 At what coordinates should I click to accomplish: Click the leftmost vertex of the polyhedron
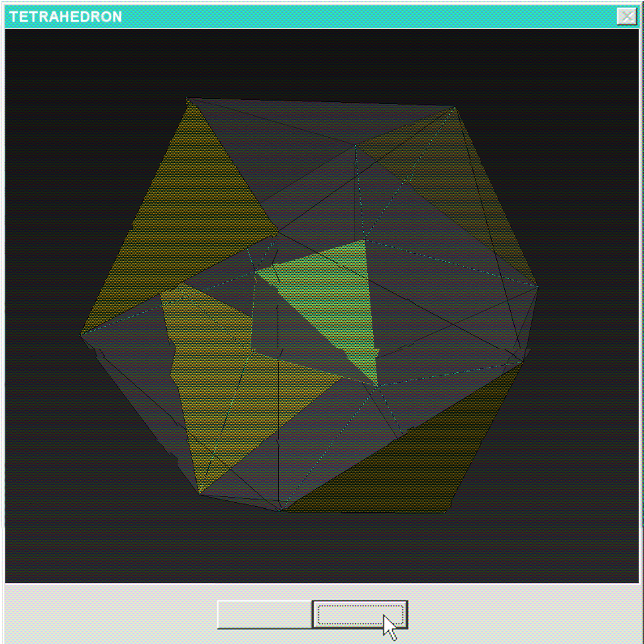81,335
